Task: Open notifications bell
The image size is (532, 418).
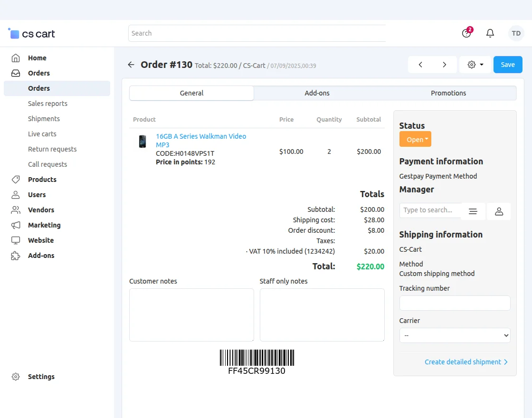Action: (490, 33)
